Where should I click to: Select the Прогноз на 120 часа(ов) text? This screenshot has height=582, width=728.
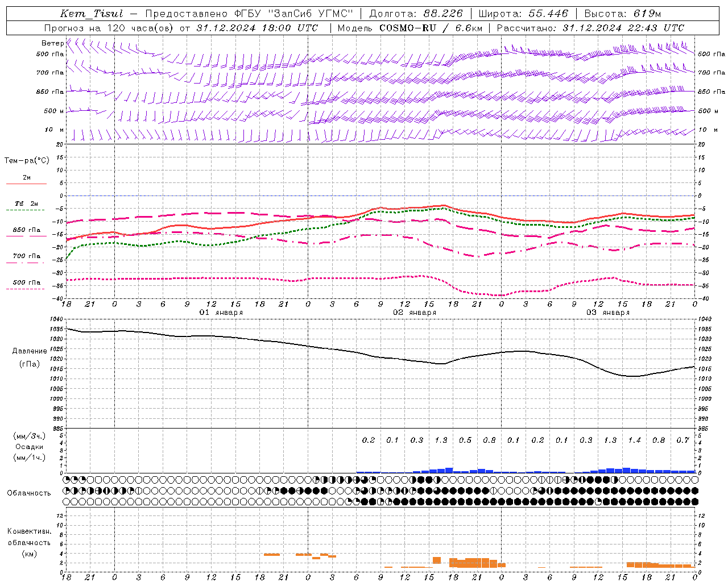pos(110,28)
